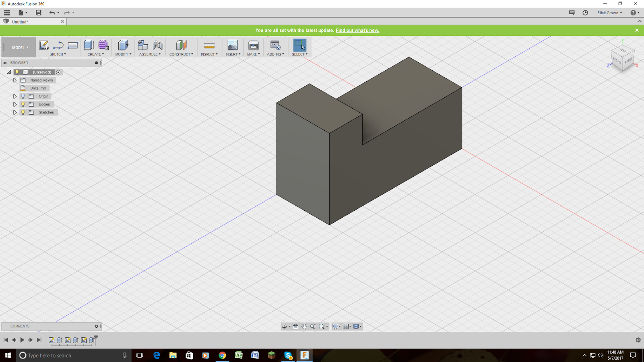Open the SKETCH menu
The height and width of the screenshot is (362, 644).
coord(58,54)
